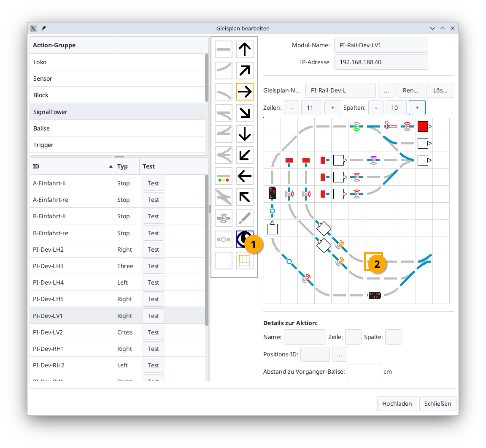The image size is (486, 448).
Task: Open the Positions-ID browse button
Action: (339, 354)
